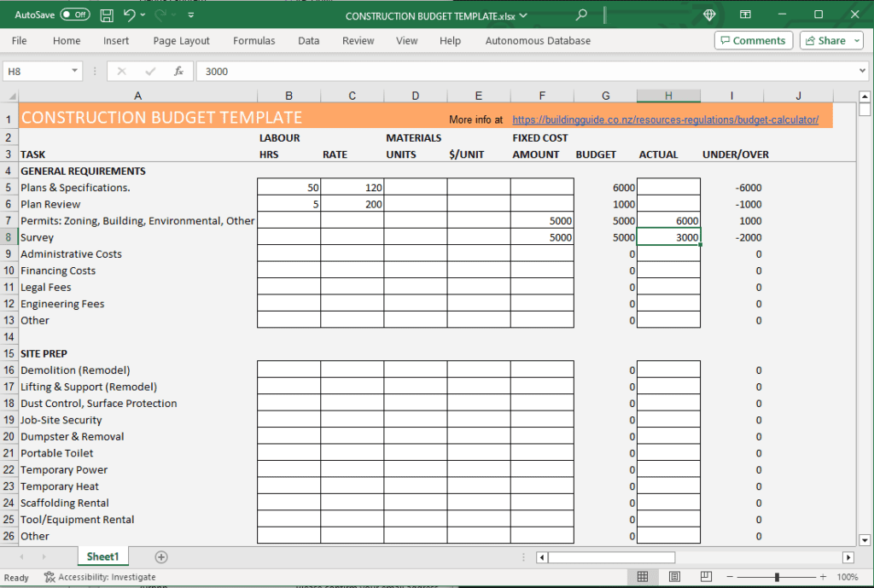Select the Sheet1 tab
The height and width of the screenshot is (588, 874).
coord(102,556)
